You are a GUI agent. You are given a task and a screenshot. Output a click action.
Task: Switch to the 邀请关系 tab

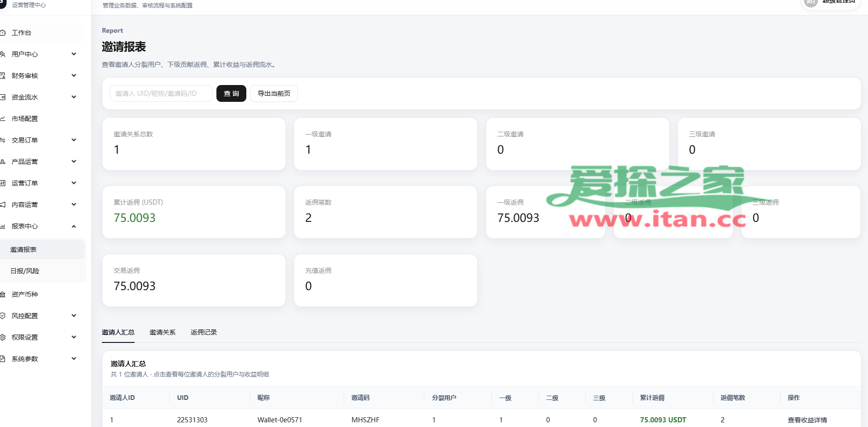(163, 332)
